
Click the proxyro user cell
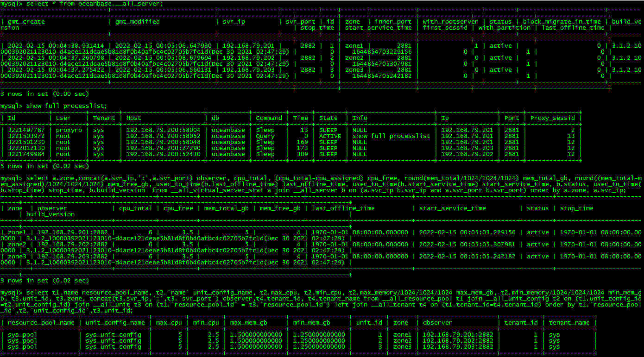point(69,130)
